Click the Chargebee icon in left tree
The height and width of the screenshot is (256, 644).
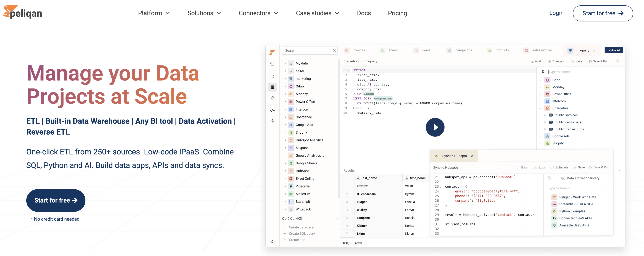click(x=291, y=117)
